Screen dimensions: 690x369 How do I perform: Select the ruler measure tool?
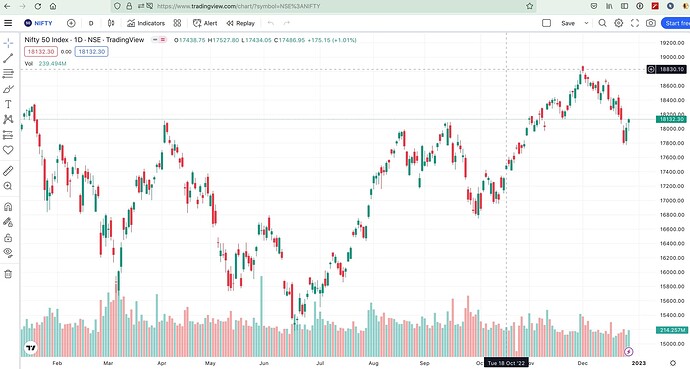[8, 171]
